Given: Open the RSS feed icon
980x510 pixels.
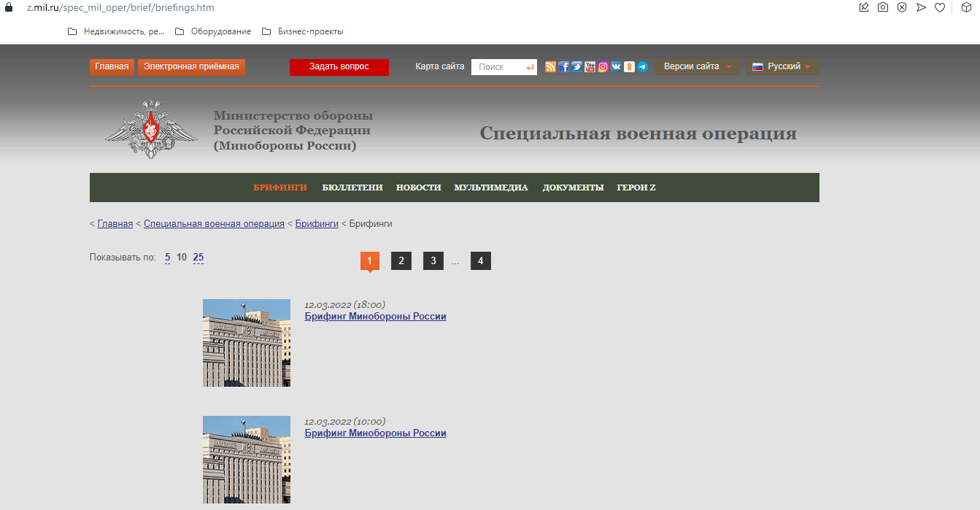Looking at the screenshot, I should point(550,66).
